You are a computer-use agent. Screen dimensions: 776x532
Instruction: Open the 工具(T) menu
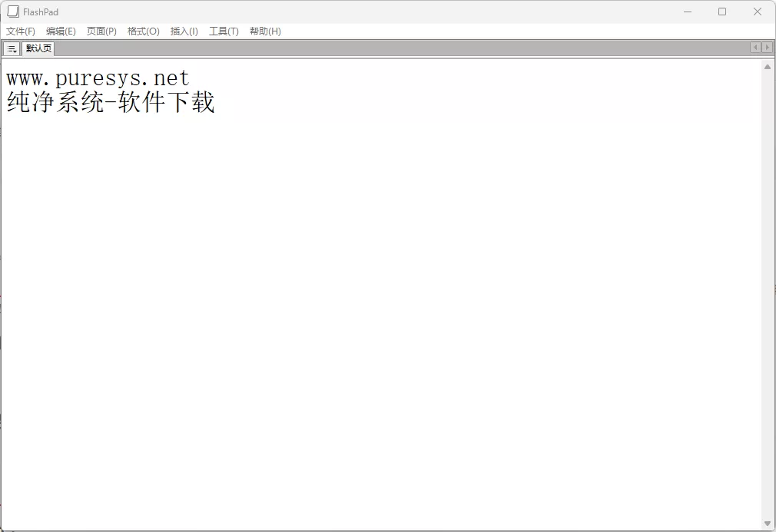coord(224,31)
